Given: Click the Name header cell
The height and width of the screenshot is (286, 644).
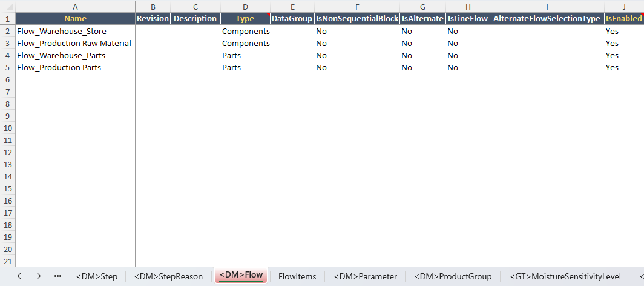Looking at the screenshot, I should pos(76,19).
